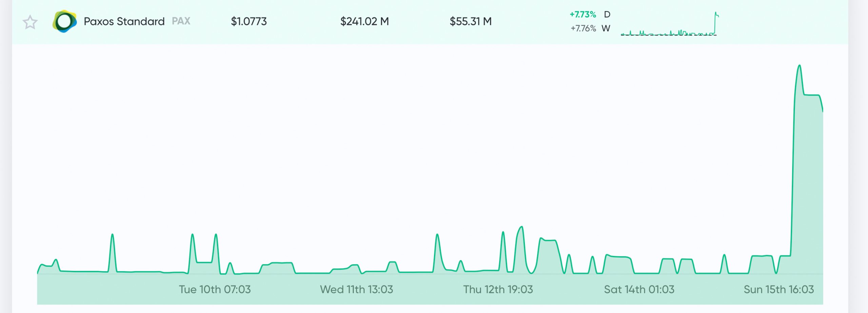Viewport: 868px width, 313px height.
Task: Select the D daily period label
Action: 607,15
